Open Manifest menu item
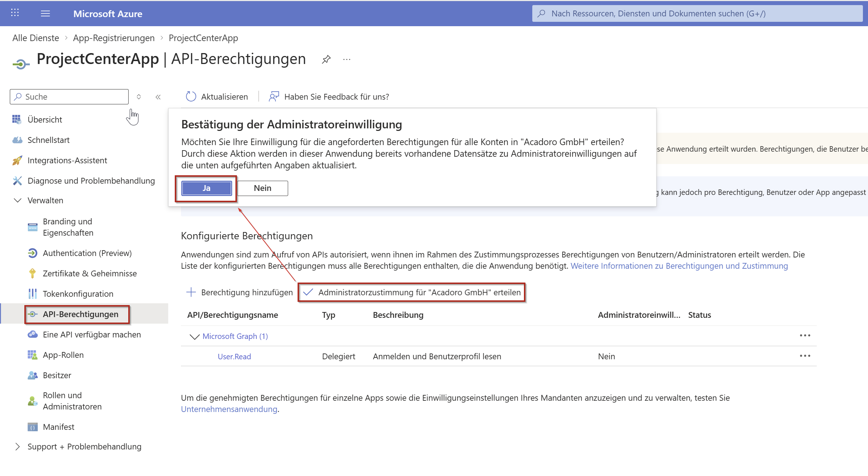 58,427
